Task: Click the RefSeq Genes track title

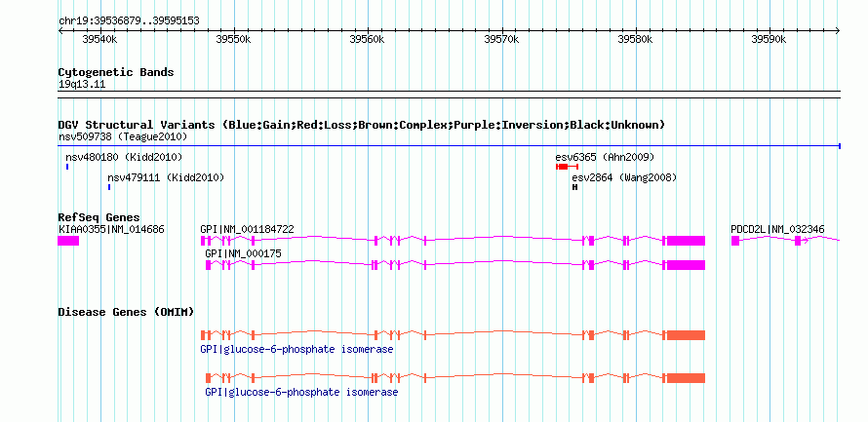Action: tap(99, 218)
